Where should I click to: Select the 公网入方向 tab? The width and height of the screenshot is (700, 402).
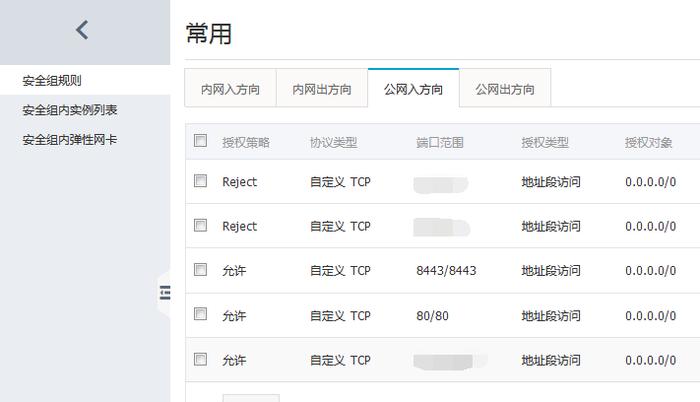point(413,89)
